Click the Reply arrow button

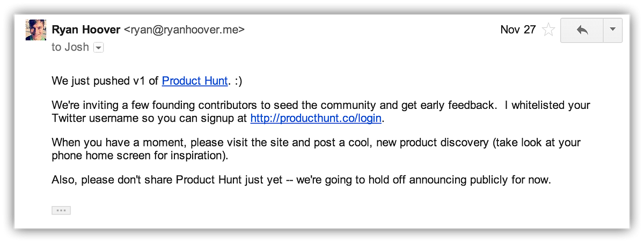click(582, 30)
